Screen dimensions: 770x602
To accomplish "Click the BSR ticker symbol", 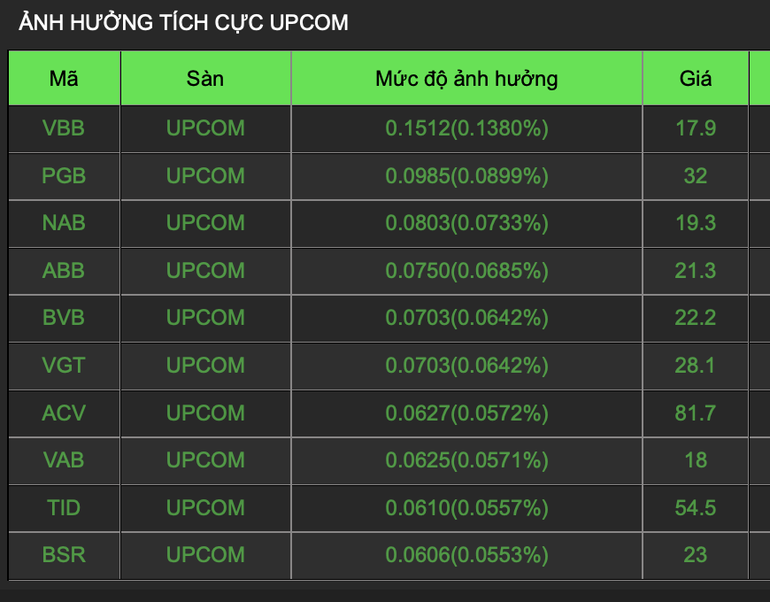I will coord(64,555).
